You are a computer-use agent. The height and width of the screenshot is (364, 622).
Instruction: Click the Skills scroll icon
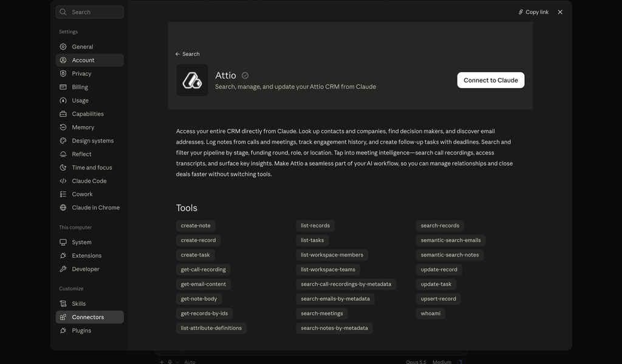coord(63,304)
